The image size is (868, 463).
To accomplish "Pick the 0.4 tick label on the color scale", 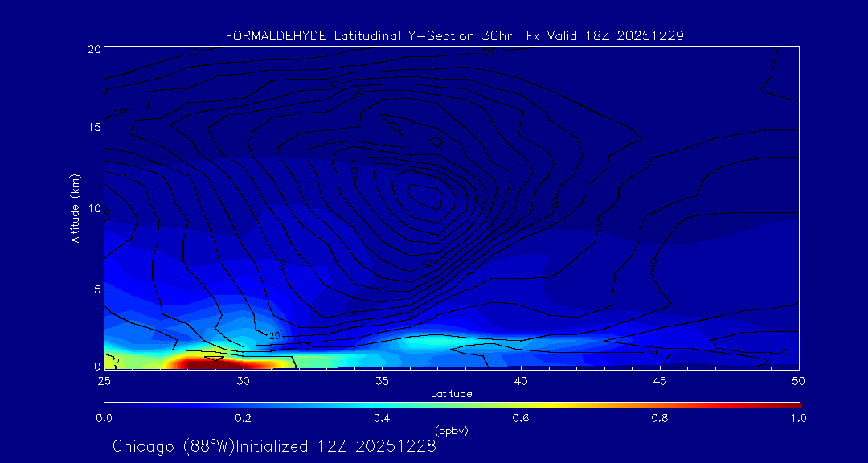I will coord(382,418).
